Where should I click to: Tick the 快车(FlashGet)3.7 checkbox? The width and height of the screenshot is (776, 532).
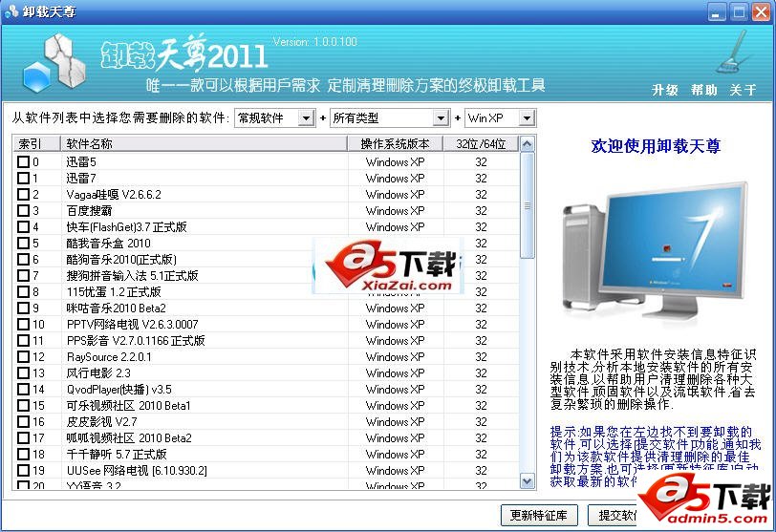pyautogui.click(x=23, y=227)
